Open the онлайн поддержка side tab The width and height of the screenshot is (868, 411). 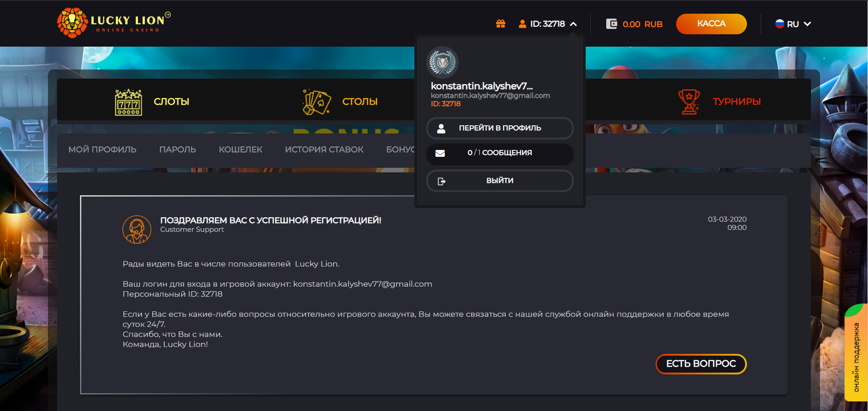pyautogui.click(x=856, y=353)
